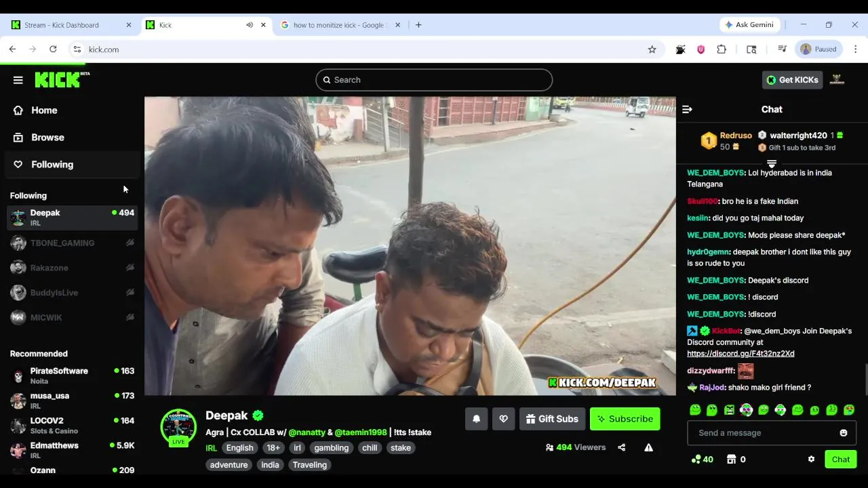Share the stream with share icon
868x488 pixels.
622,447
